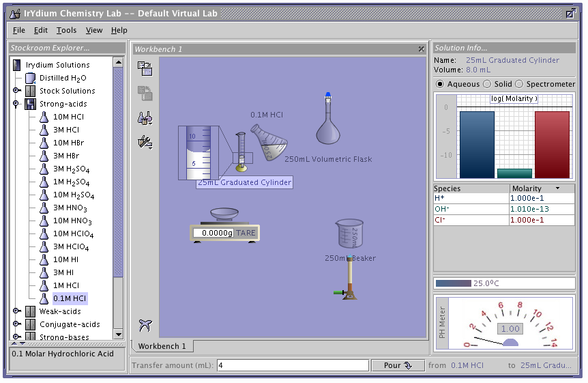Select the 3M HCl tree item
The width and height of the screenshot is (588, 383).
[66, 130]
